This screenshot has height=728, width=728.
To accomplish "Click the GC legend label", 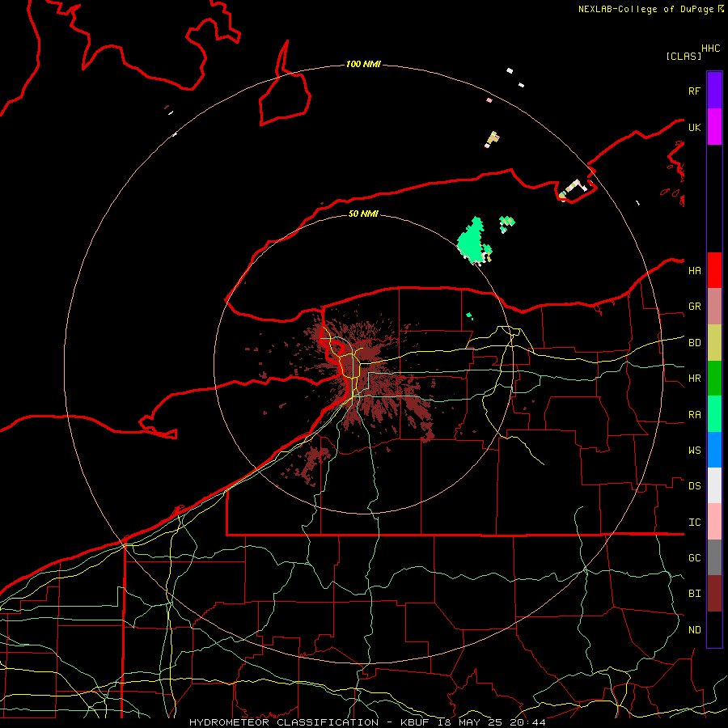I will pos(694,558).
